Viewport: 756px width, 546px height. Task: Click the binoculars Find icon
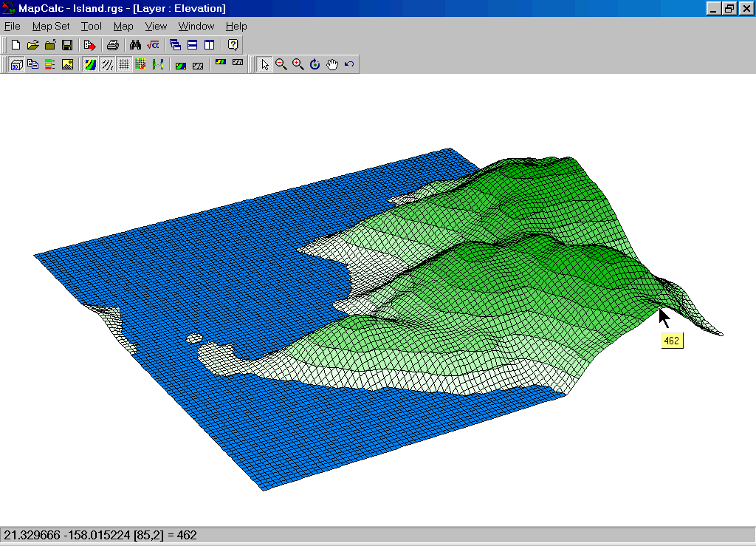135,45
